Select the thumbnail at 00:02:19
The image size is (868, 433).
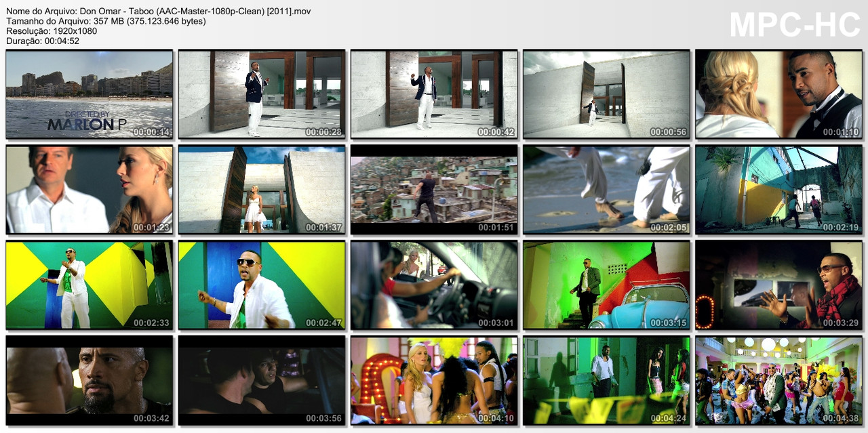pos(779,190)
